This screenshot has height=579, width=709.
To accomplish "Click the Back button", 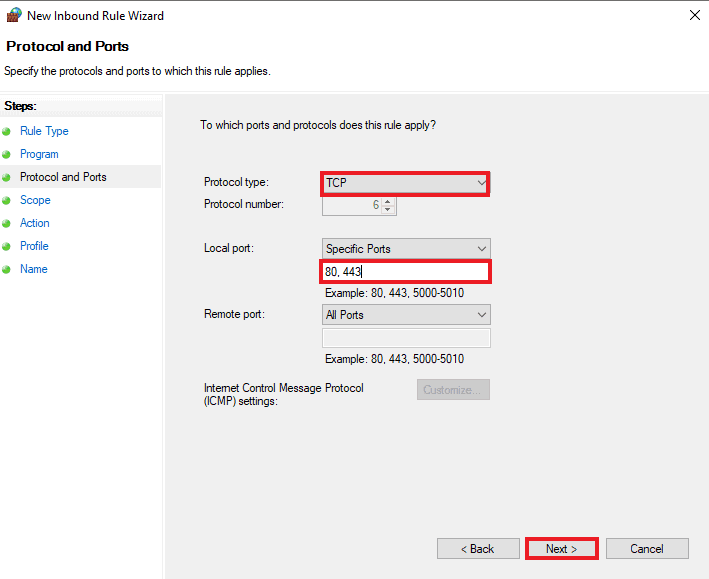I will (x=478, y=549).
